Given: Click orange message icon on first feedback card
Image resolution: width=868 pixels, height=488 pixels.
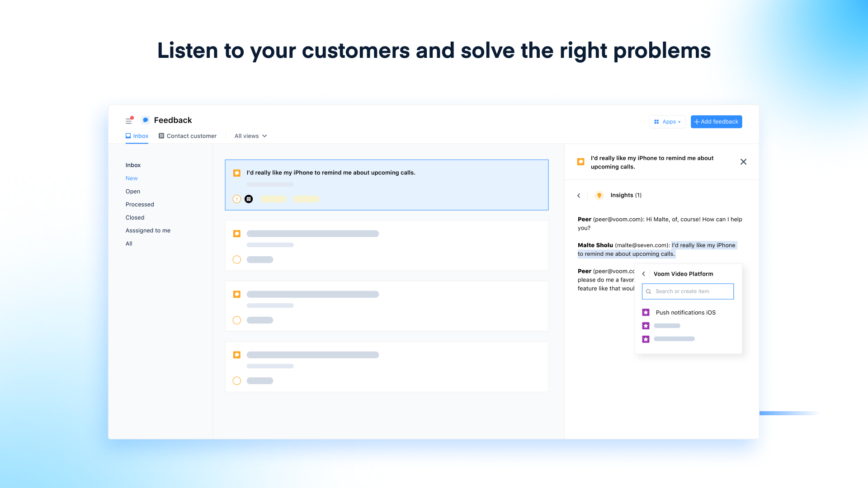Looking at the screenshot, I should (x=236, y=173).
